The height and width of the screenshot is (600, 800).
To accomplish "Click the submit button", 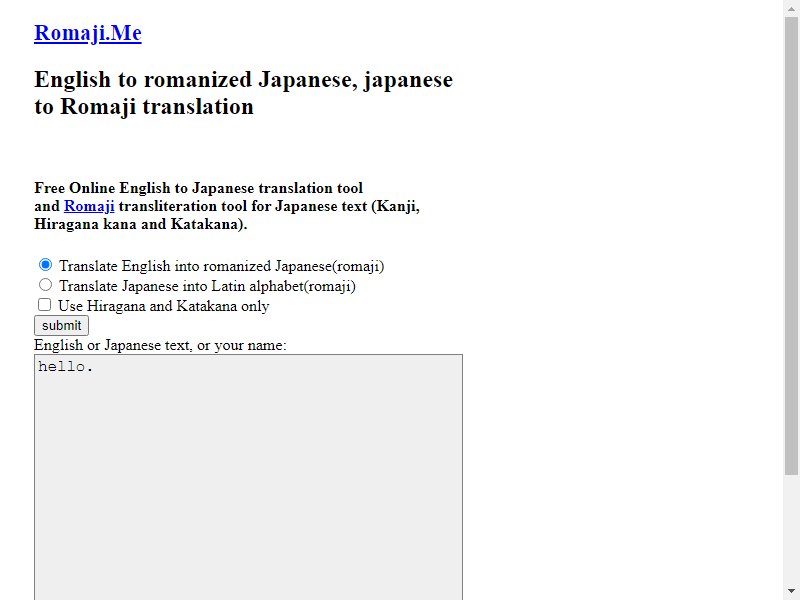I will coord(62,326).
